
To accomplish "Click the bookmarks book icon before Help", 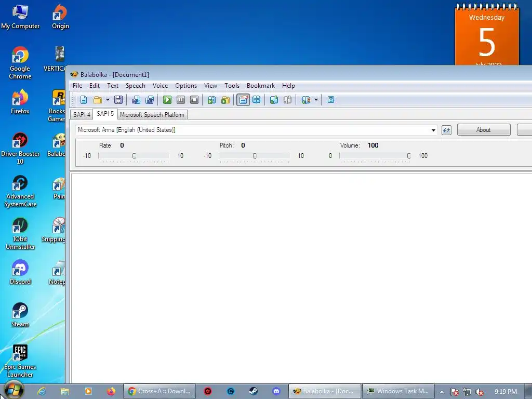I will click(305, 100).
